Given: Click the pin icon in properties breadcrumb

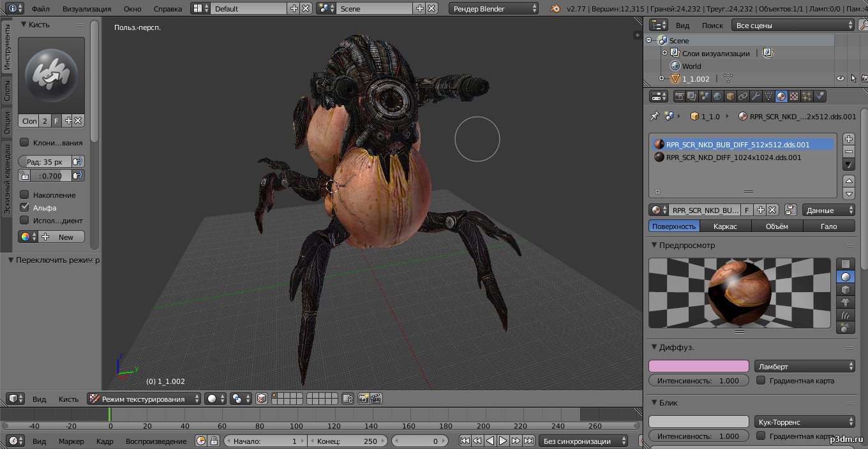Looking at the screenshot, I should click(654, 117).
